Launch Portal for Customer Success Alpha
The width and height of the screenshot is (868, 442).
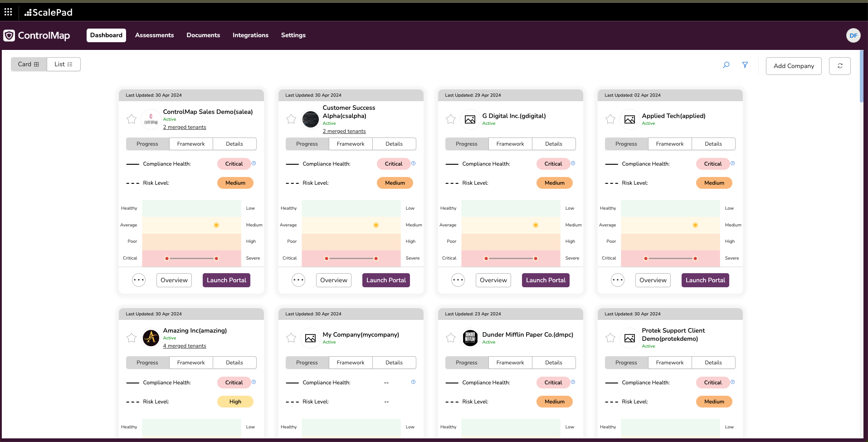[x=386, y=280]
